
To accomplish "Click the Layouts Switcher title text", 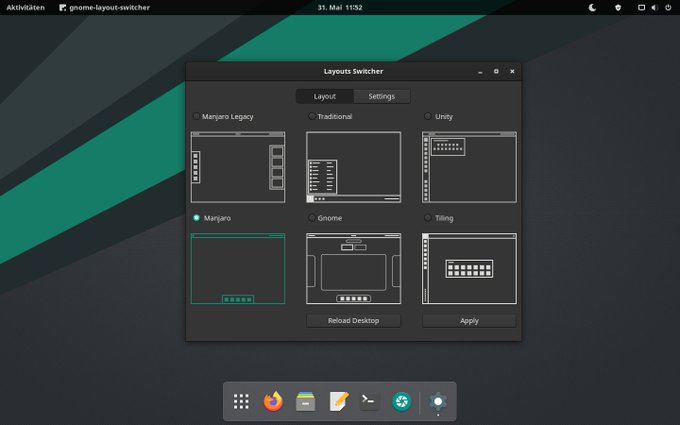I will point(353,71).
